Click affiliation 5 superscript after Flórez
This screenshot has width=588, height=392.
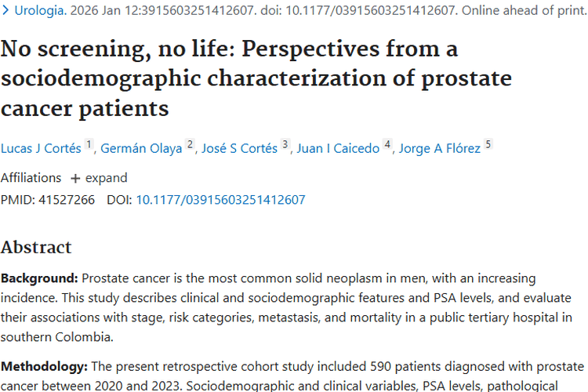pyautogui.click(x=488, y=145)
